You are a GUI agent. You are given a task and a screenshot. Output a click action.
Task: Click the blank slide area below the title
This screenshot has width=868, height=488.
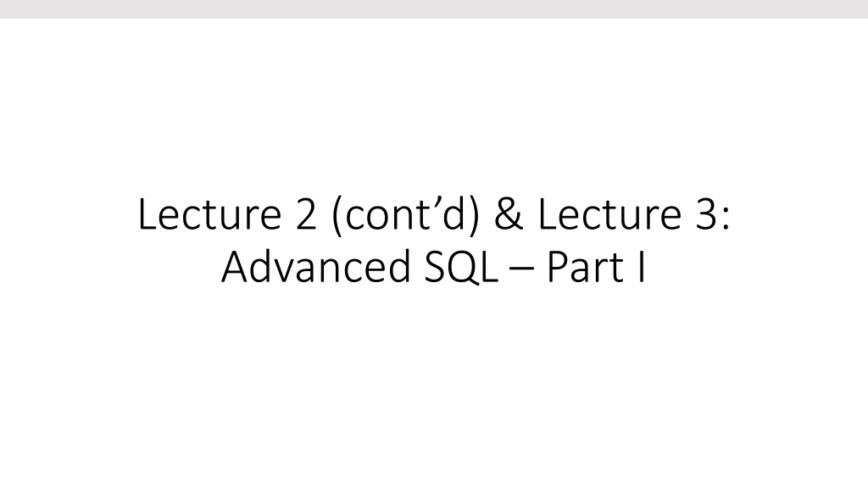pos(434,387)
